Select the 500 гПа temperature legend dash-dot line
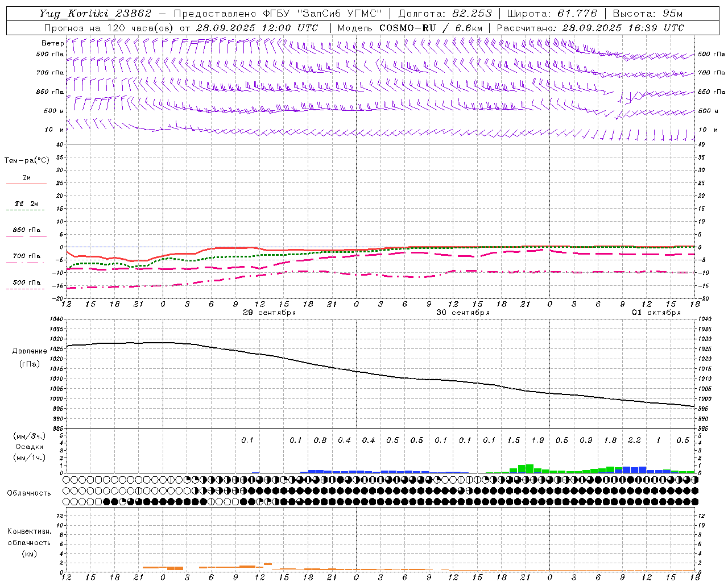728x582 pixels. pos(25,289)
